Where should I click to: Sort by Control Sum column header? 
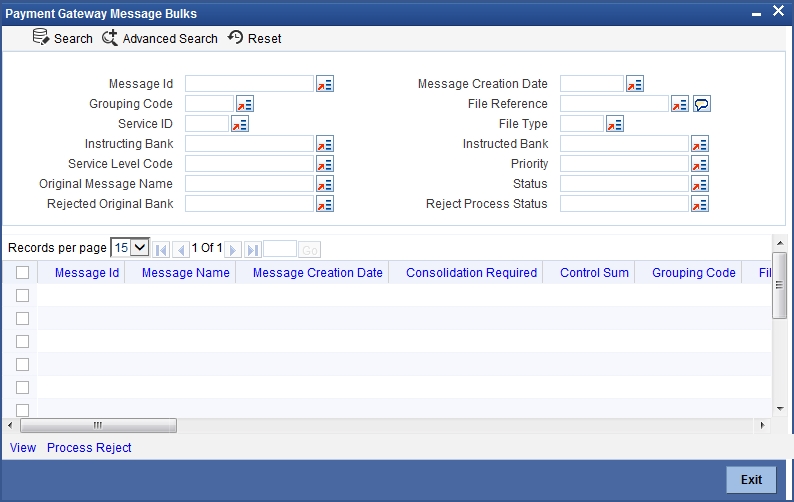pos(594,273)
